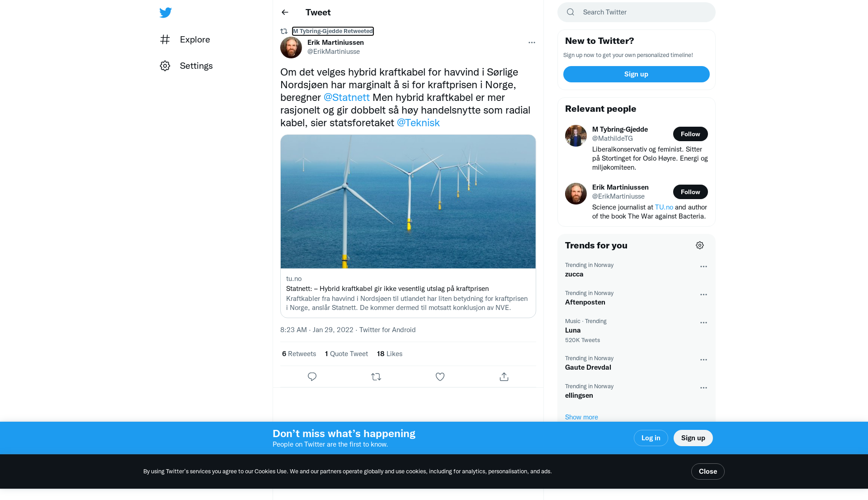Image resolution: width=868 pixels, height=500 pixels.
Task: Show more trends
Action: [x=581, y=417]
